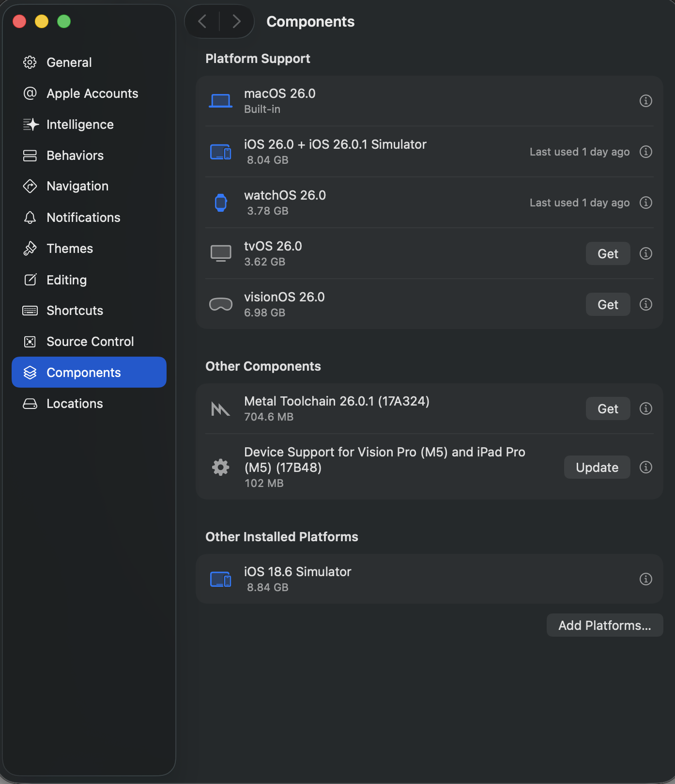Go forward with the right chevron
Viewport: 675px width, 784px height.
236,21
